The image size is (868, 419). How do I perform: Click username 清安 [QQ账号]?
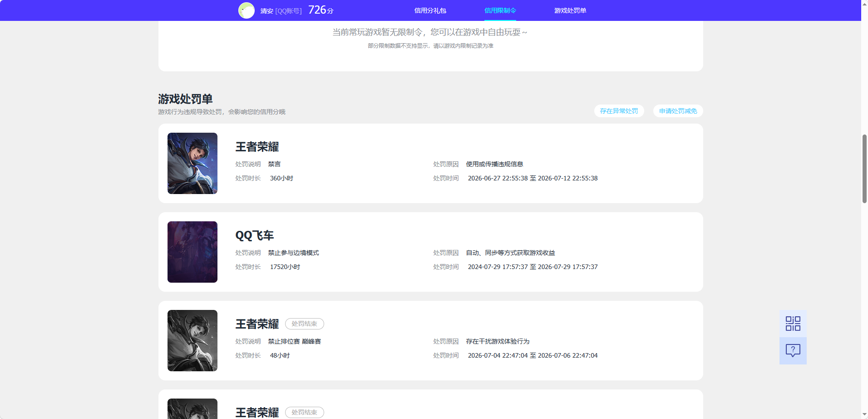click(281, 11)
